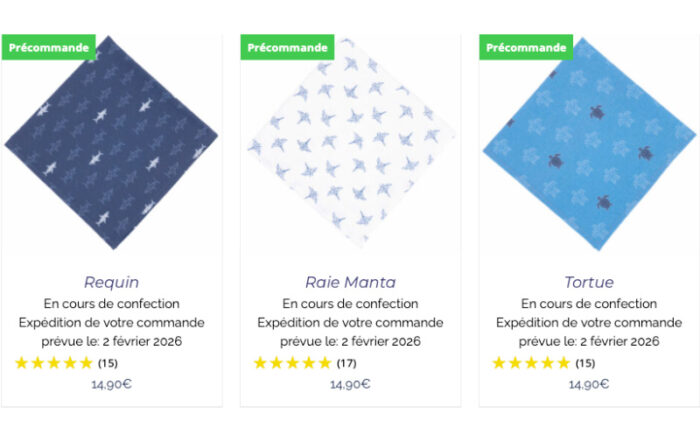Open the Tortue product title link
Image resolution: width=700 pixels, height=441 pixels.
589,282
